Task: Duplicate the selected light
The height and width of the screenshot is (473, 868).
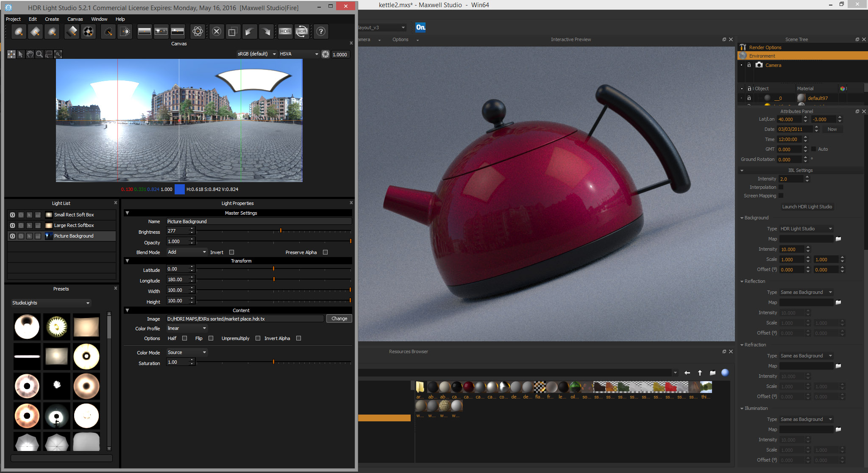Action: coord(232,32)
